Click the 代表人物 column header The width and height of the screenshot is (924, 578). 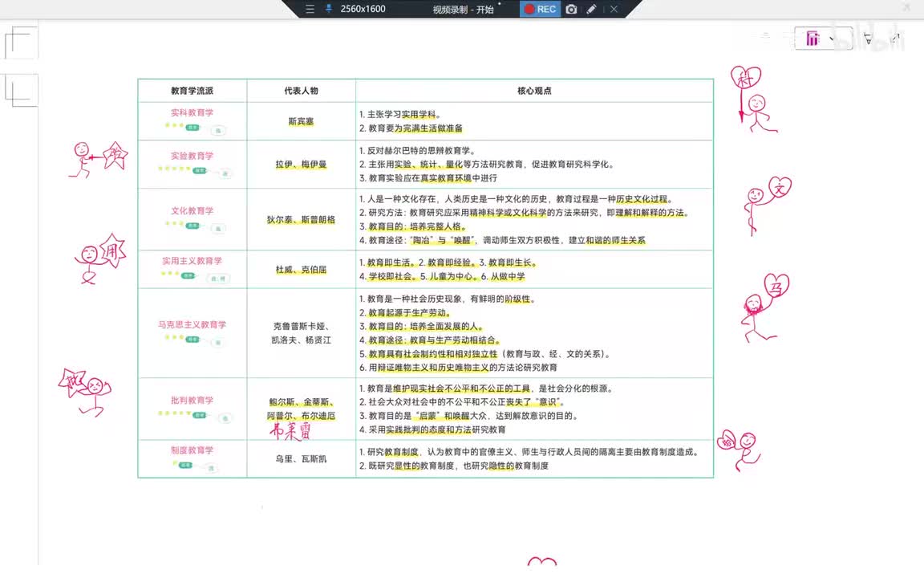coord(301,91)
